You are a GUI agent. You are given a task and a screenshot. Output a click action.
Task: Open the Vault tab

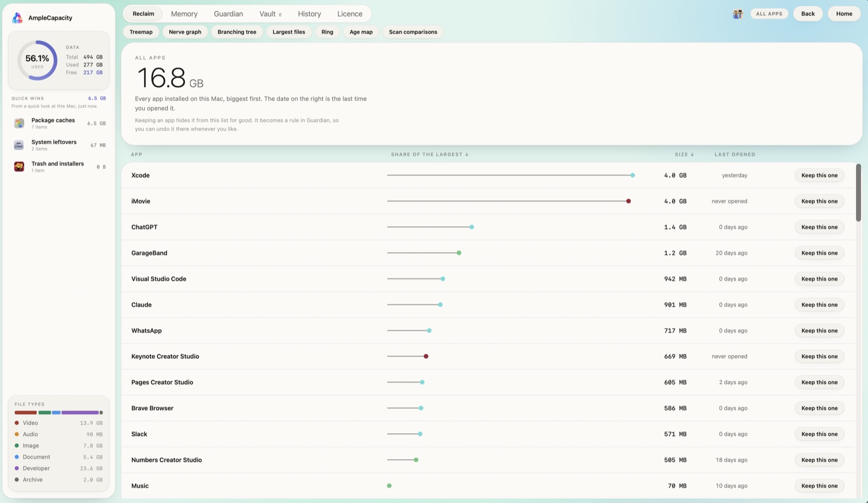click(270, 14)
